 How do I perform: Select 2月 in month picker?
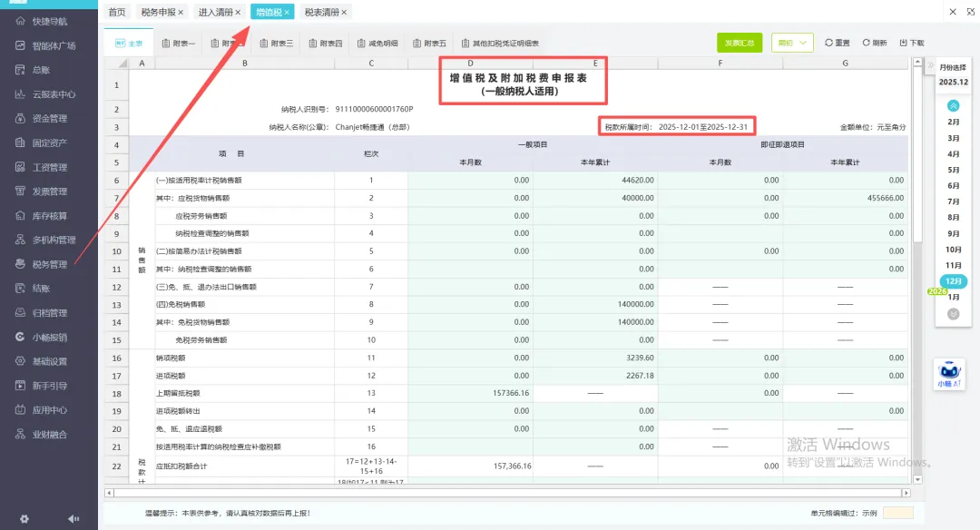pos(953,122)
